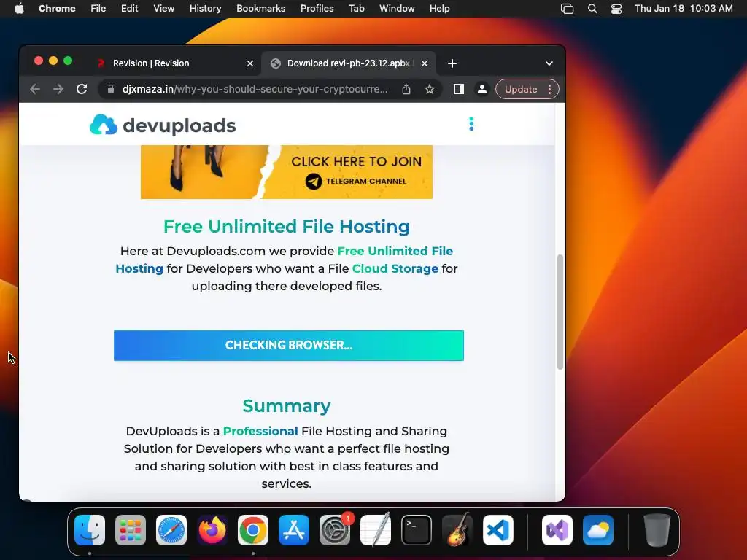The height and width of the screenshot is (560, 747).
Task: Open the side panel icon
Action: 459,89
